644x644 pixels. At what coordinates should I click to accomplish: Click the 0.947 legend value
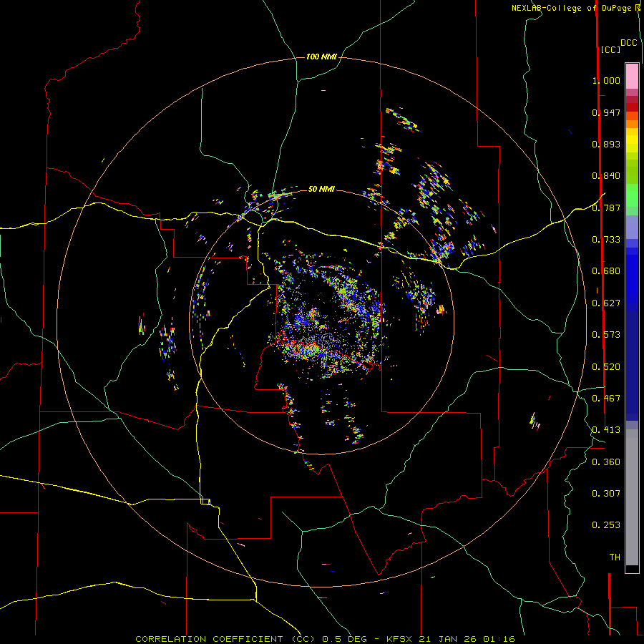click(606, 112)
